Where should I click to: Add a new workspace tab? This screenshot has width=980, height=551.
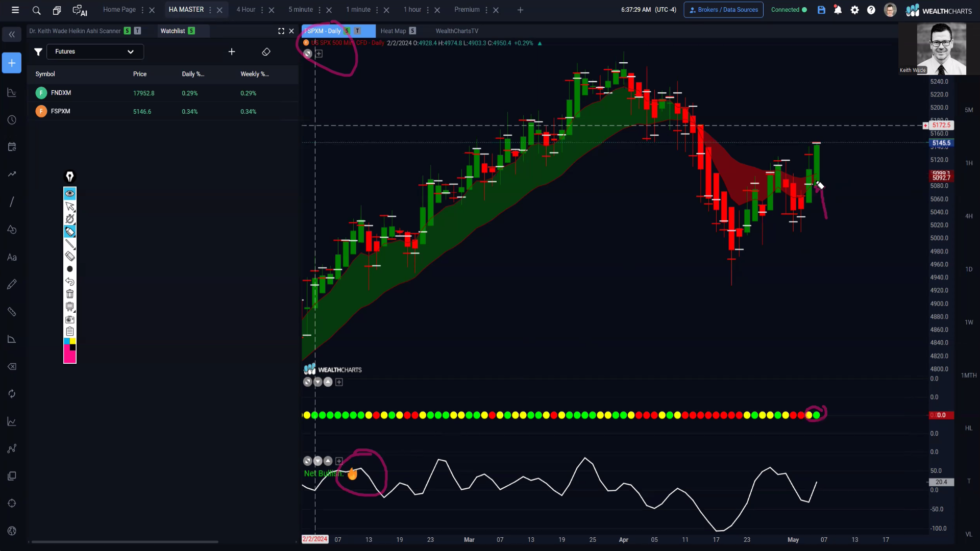(520, 10)
